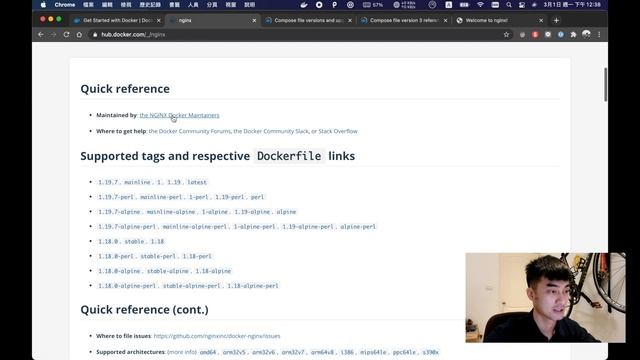Open the Docker Community Forums link
The image size is (640, 360).
point(190,131)
